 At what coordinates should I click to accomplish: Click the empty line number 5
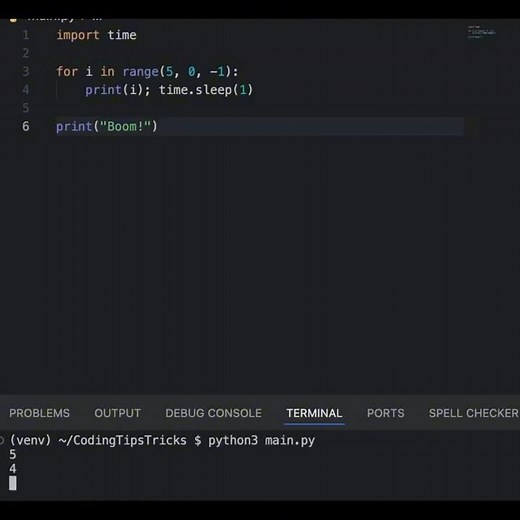[x=26, y=108]
